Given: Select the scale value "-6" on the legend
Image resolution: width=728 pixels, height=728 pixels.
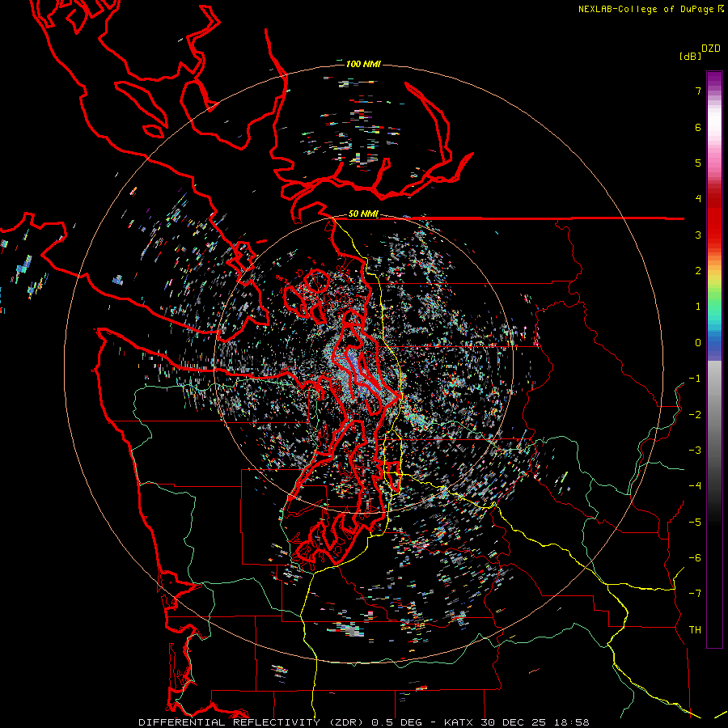Looking at the screenshot, I should pyautogui.click(x=695, y=558).
